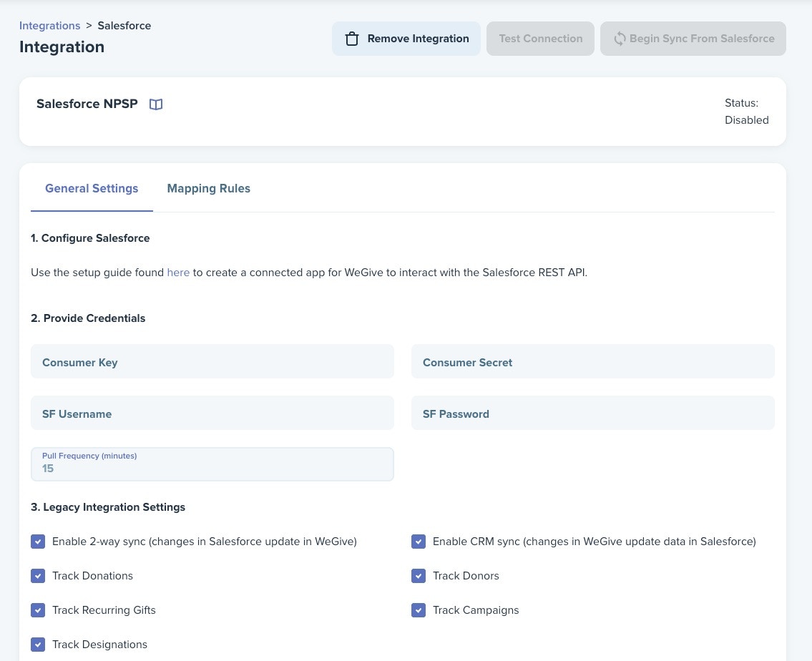Click the Pull Frequency minutes field
The image size is (812, 661).
point(212,464)
